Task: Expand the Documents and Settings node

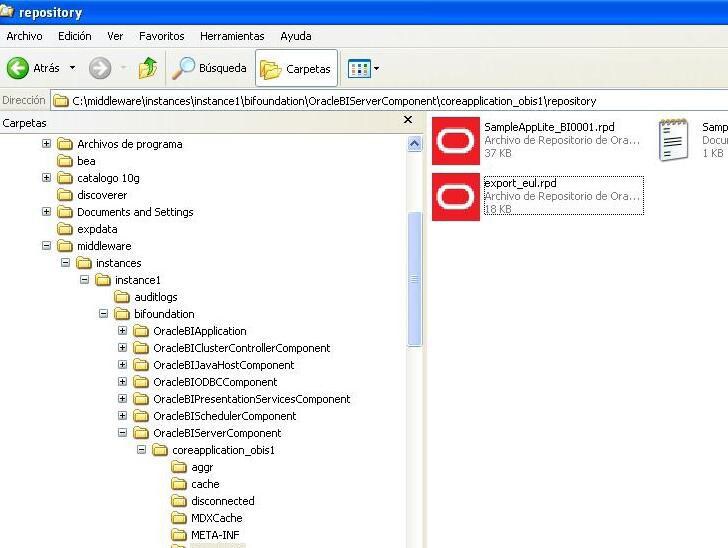Action: click(x=46, y=212)
